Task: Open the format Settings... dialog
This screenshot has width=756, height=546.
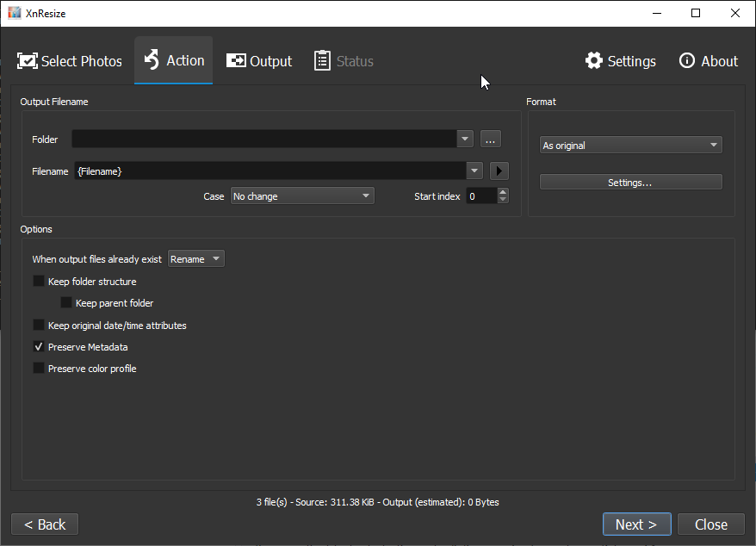Action: 630,181
